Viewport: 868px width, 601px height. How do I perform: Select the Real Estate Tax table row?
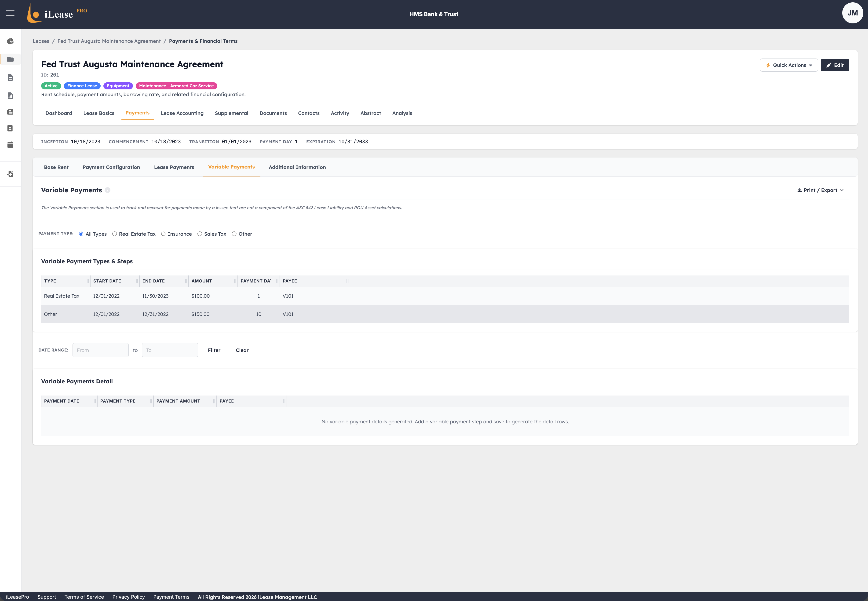tap(445, 296)
